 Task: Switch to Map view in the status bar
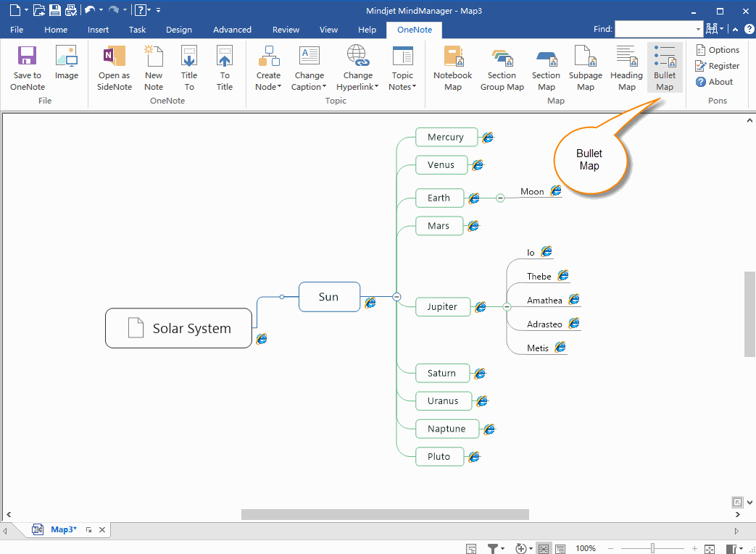(x=544, y=549)
